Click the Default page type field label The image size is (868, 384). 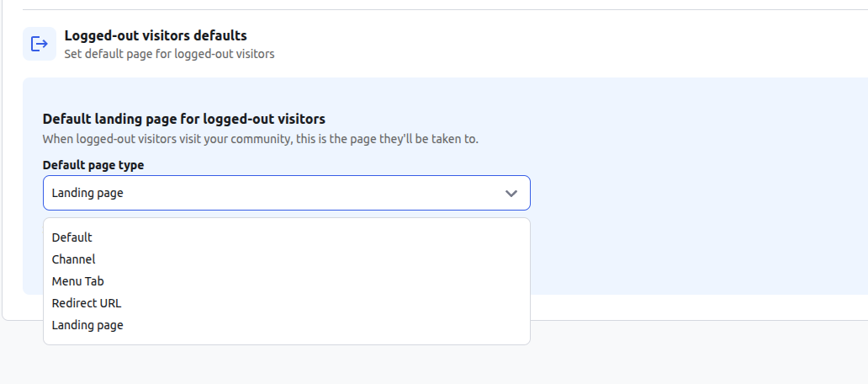pos(93,165)
